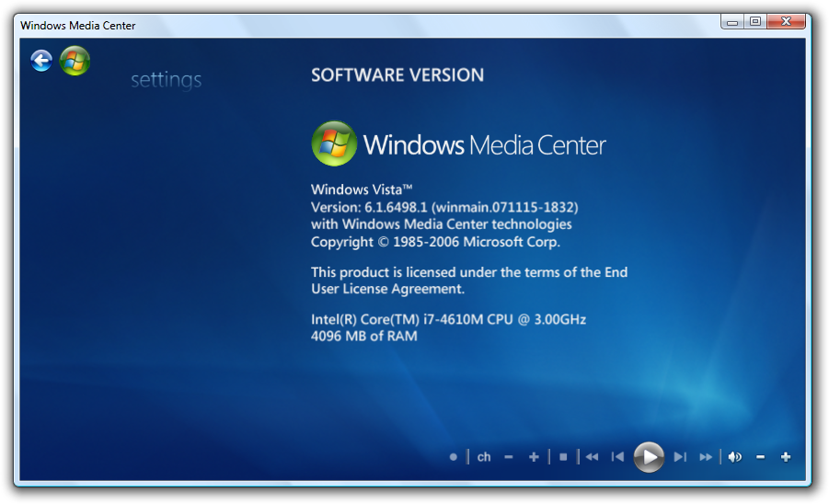Mute audio with the speaker icon
This screenshot has width=829, height=504.
pos(735,457)
